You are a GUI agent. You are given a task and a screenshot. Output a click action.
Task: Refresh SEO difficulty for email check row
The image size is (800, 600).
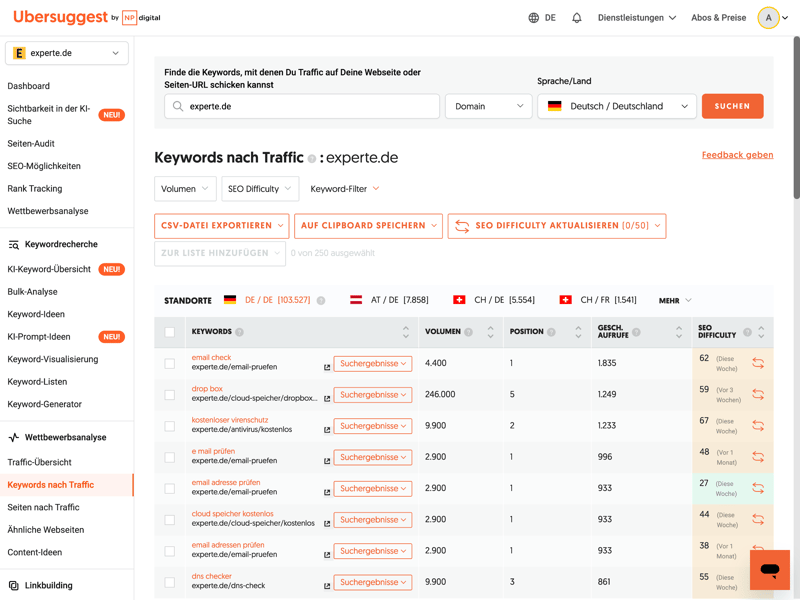(x=758, y=364)
